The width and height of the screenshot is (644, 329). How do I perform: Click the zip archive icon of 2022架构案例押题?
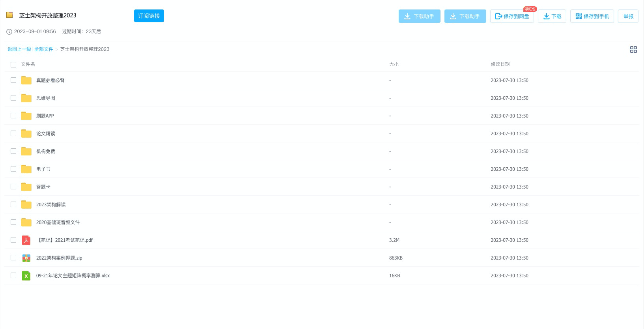[26, 258]
